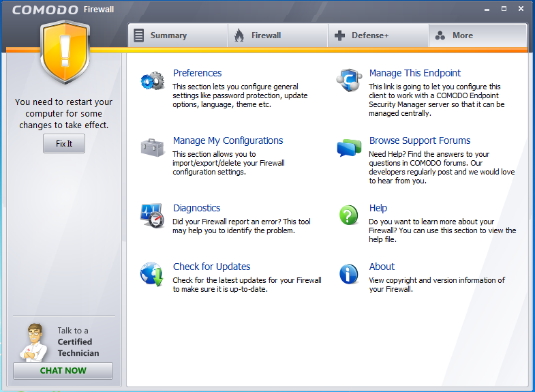Click the yellow warning shield icon

pyautogui.click(x=65, y=52)
